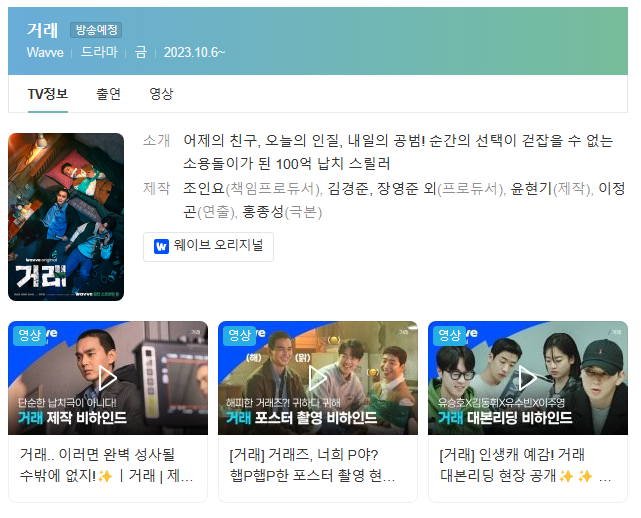Click writer name 홍종성
The image size is (641, 518).
263,212
